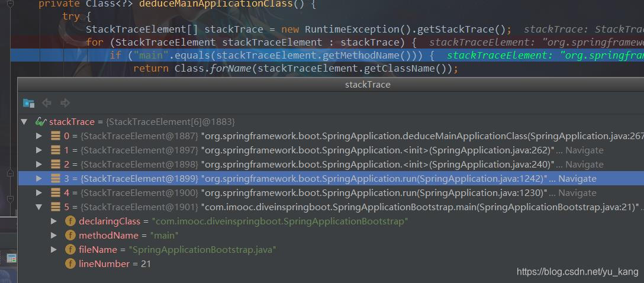The height and width of the screenshot is (283, 644).
Task: Collapse array element 5 StackTraceElement@1901
Action: [x=39, y=207]
